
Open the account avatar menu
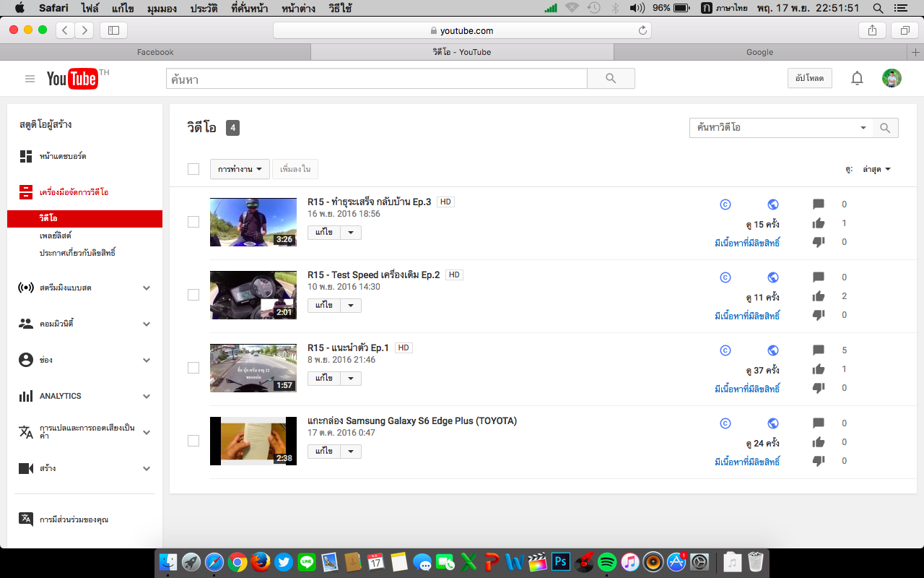[892, 79]
